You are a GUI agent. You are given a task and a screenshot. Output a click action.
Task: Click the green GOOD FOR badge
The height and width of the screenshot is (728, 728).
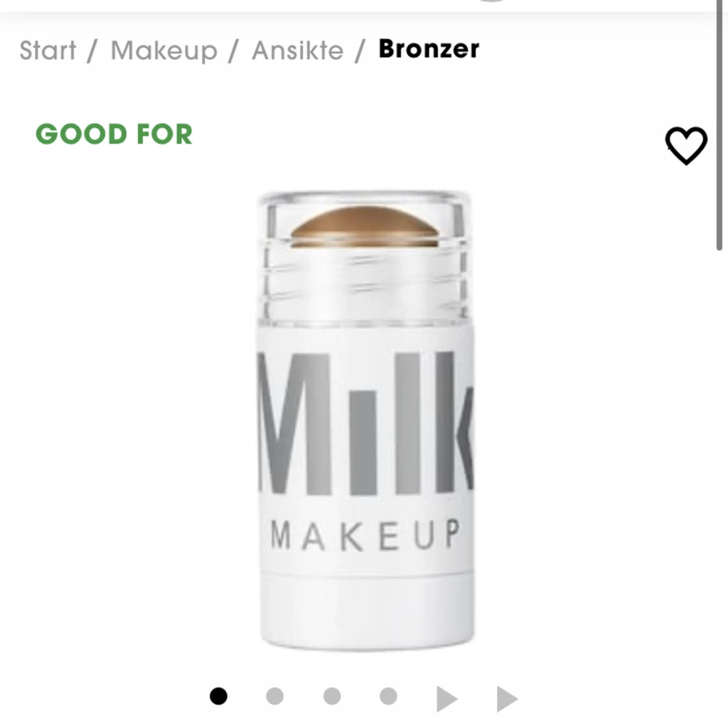(114, 134)
